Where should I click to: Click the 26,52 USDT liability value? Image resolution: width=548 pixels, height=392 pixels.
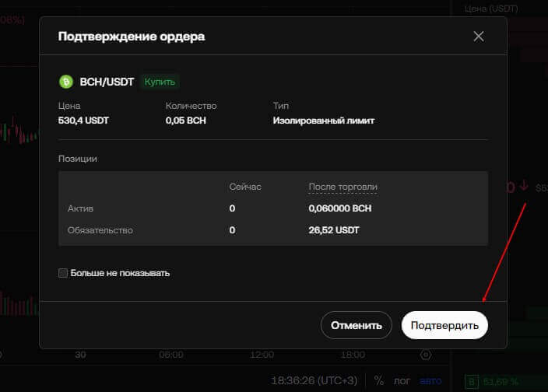click(x=334, y=230)
